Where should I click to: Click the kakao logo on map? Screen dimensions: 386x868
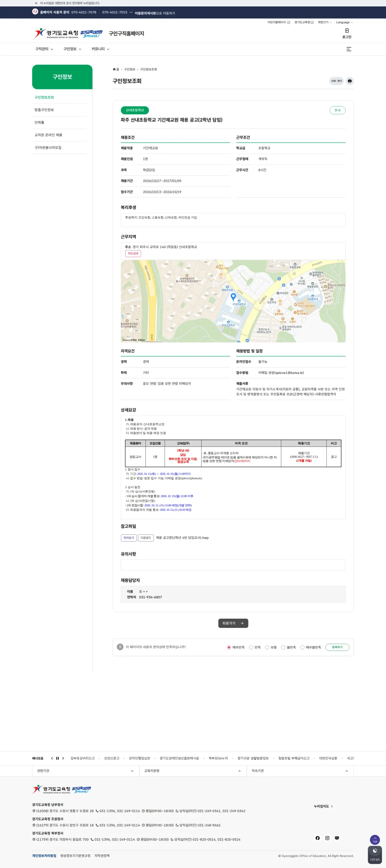point(142,340)
